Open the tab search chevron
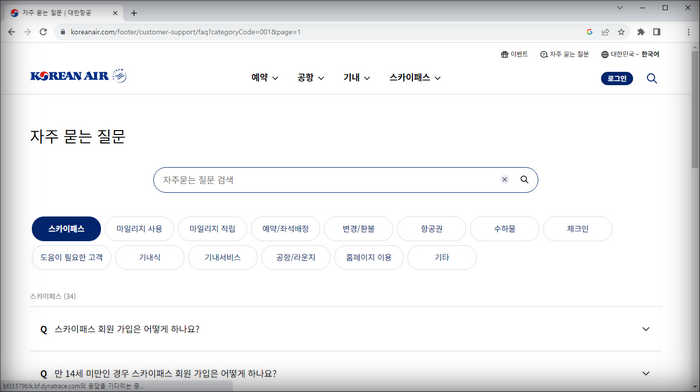The image size is (700, 392). point(620,8)
